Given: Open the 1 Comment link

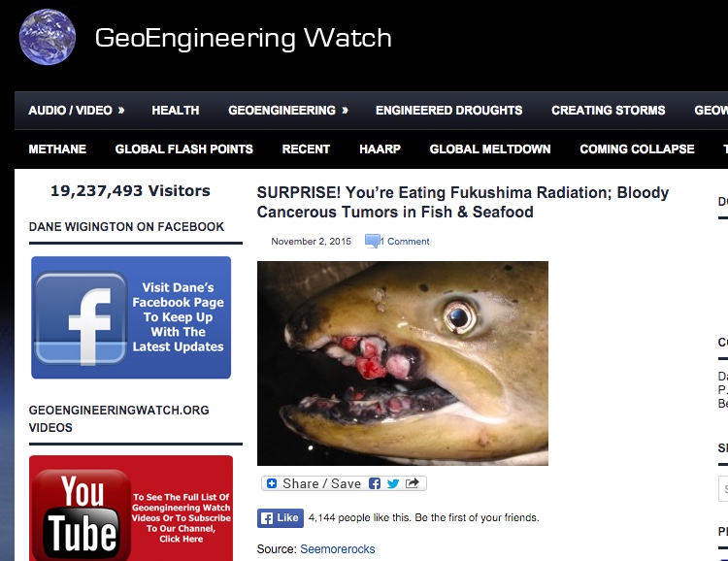Looking at the screenshot, I should (x=405, y=241).
